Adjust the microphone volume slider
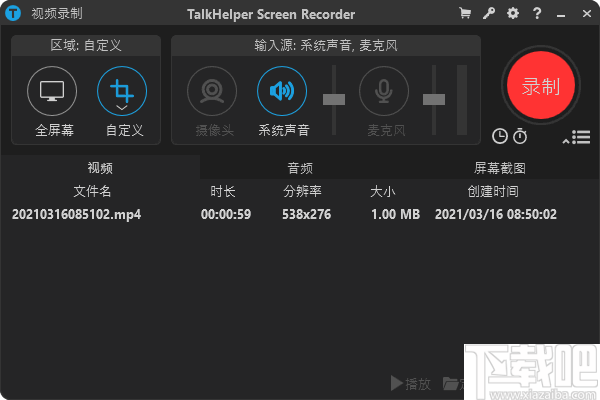Viewport: 600px width, 400px height. click(x=434, y=99)
